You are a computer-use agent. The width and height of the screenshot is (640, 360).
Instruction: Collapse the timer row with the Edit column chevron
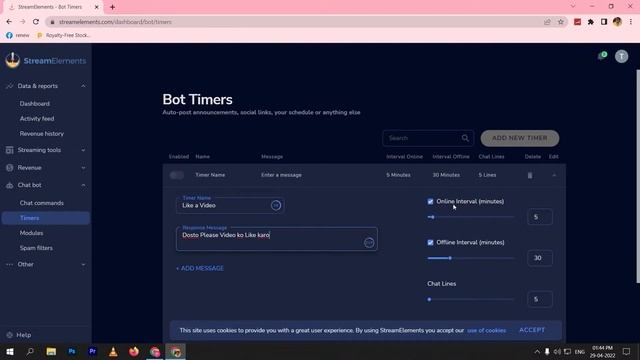pos(554,175)
